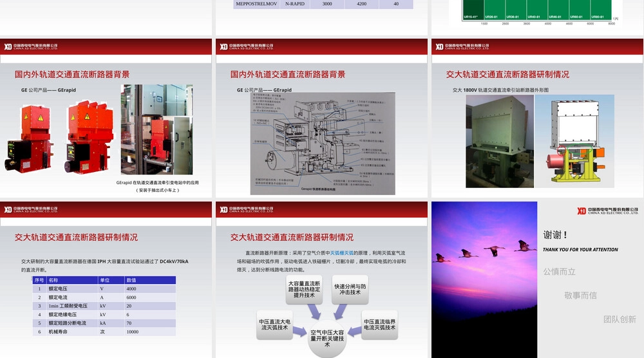Select the purple sunset birds photo

pos(484,279)
